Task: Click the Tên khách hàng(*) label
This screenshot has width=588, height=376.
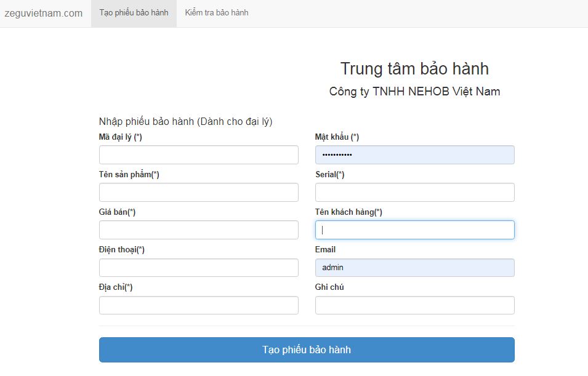Action: 348,212
